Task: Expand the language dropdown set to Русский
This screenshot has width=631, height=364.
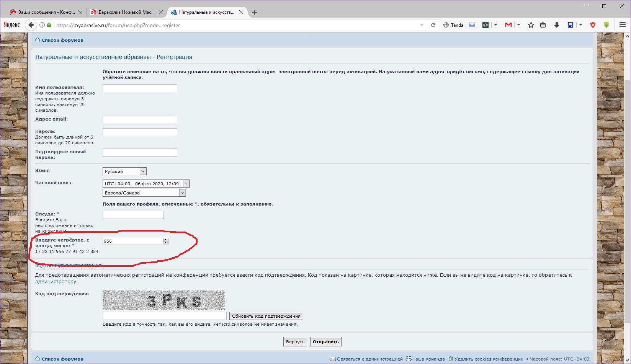Action: (124, 171)
